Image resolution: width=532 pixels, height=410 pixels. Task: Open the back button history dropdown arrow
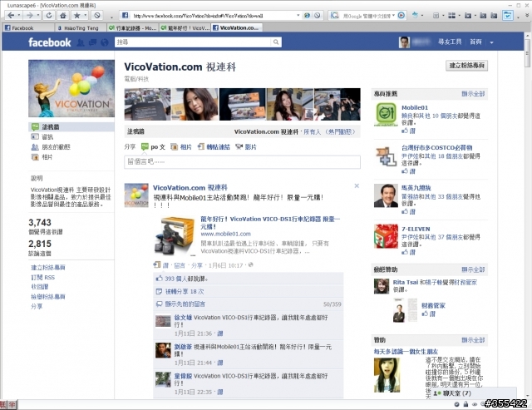18,15
